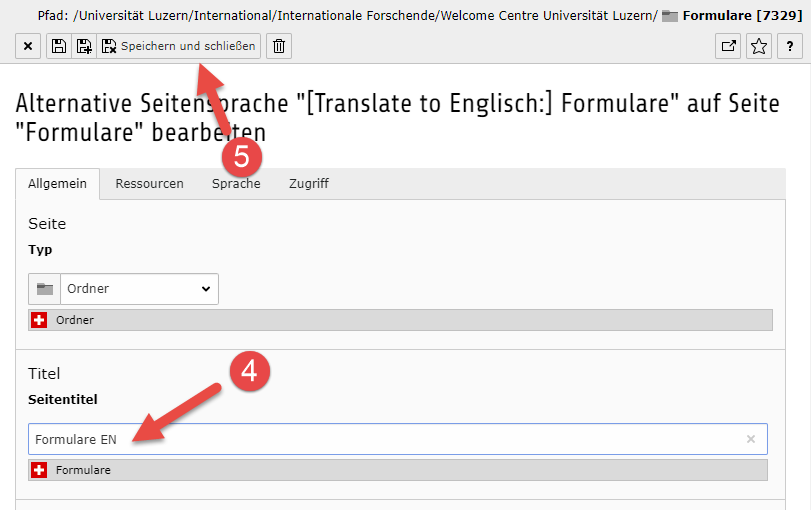Click the default-language value Formulare
The width and height of the screenshot is (811, 510).
83,470
